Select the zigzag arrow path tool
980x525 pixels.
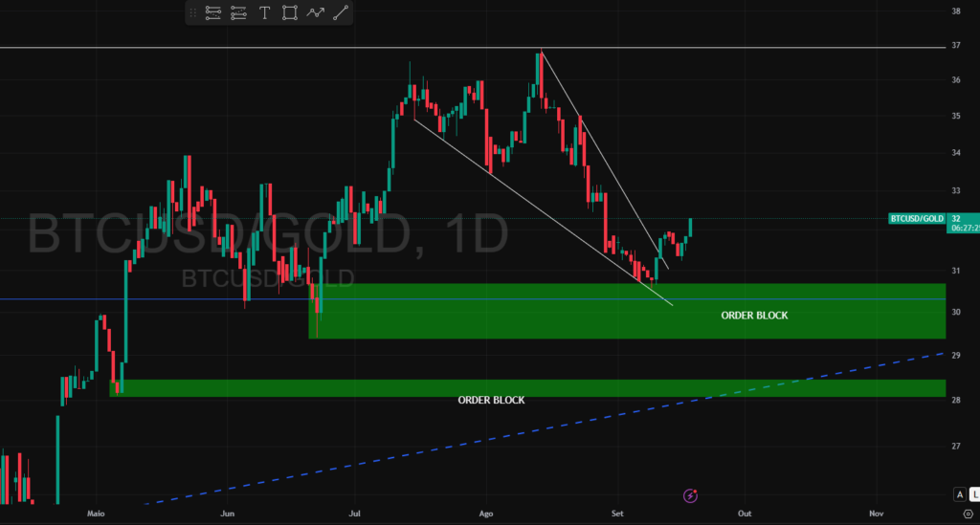click(x=316, y=12)
